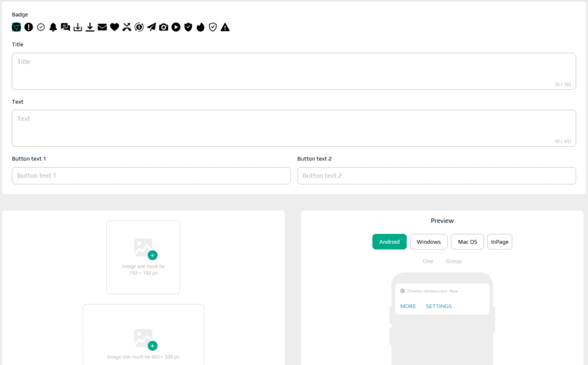Select the Chrome logo badge
This screenshot has height=365, width=588.
point(17,27)
